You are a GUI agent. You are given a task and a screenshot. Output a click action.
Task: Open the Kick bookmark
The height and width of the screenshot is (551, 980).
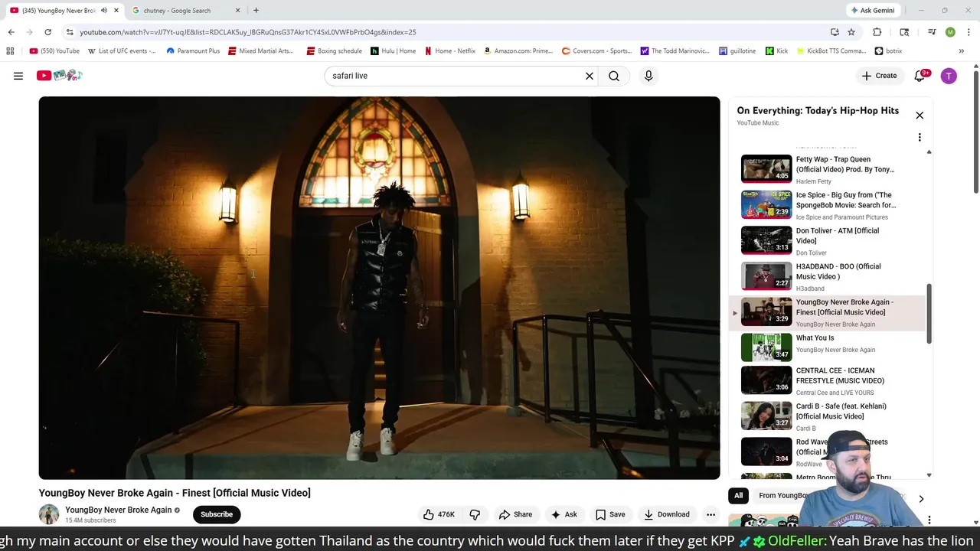pyautogui.click(x=776, y=51)
